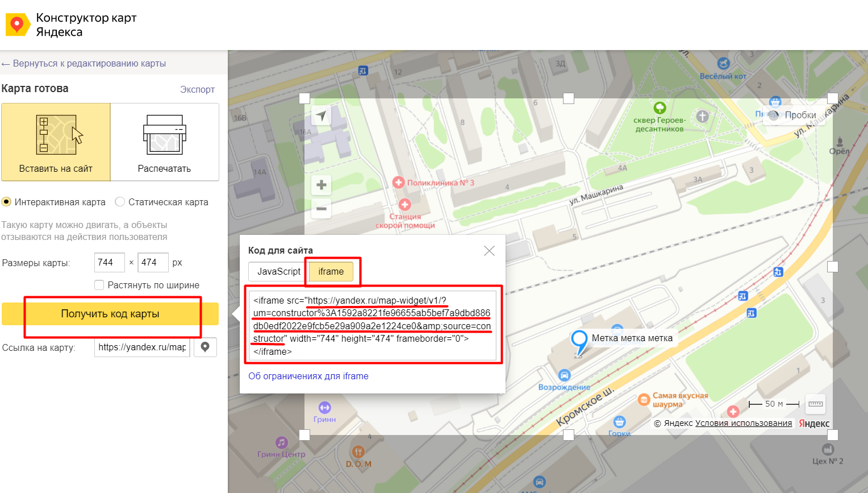Click the Возрождение bus stop icon
Screen dimensions: 868x493
pos(564,375)
